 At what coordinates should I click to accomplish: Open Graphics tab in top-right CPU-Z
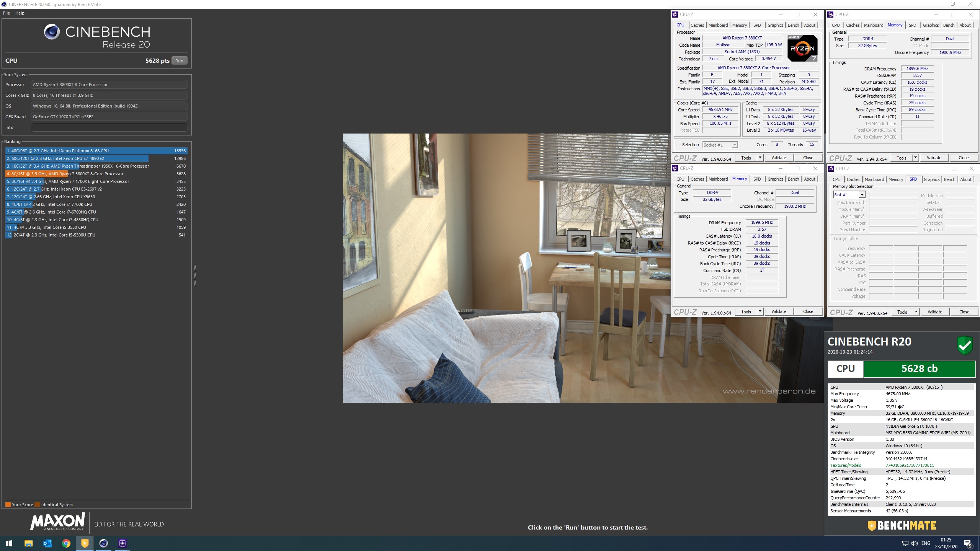[931, 25]
